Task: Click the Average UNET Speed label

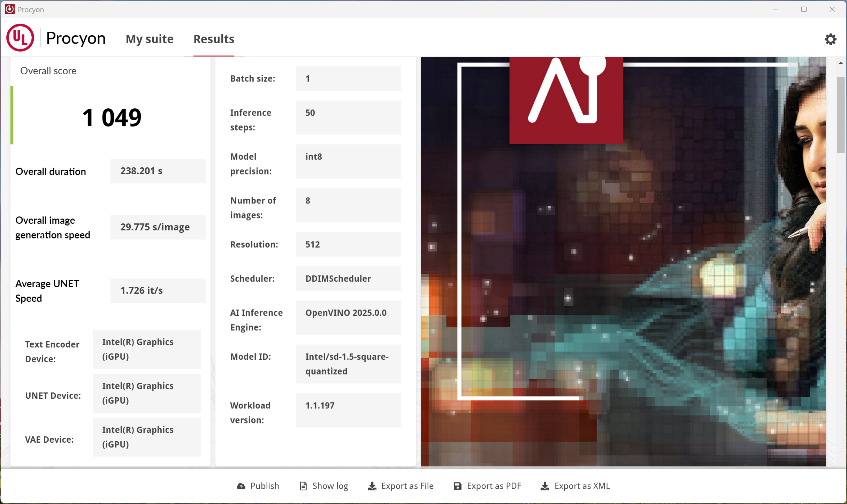Action: [47, 291]
